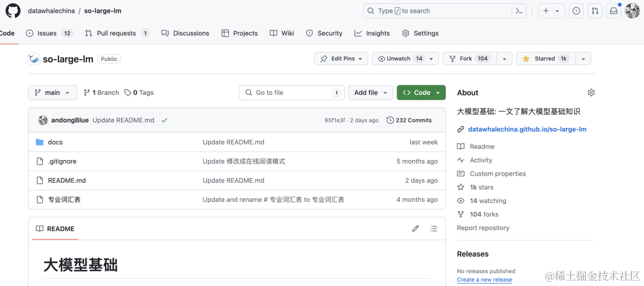The image size is (644, 286).
Task: Click the docs folder icon
Action: click(39, 142)
